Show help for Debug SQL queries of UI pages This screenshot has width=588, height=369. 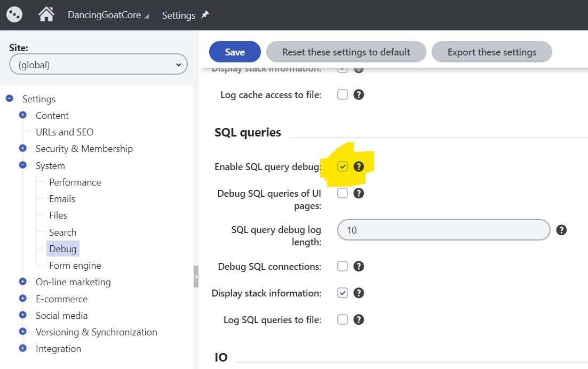click(x=359, y=194)
